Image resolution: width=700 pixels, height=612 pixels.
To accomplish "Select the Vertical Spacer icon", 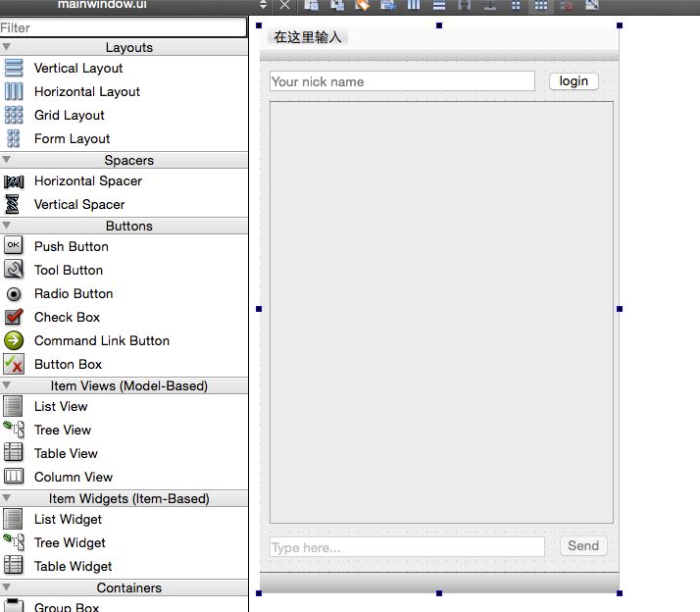I will (x=12, y=204).
